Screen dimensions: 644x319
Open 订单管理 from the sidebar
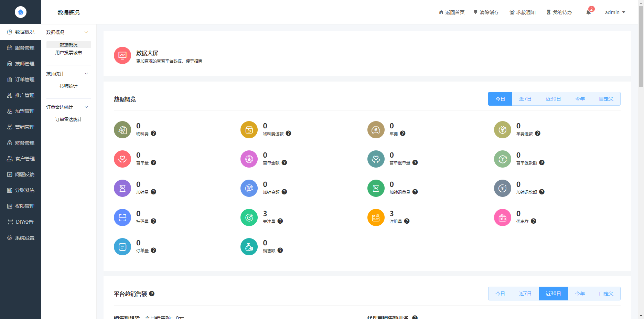(9, 79)
